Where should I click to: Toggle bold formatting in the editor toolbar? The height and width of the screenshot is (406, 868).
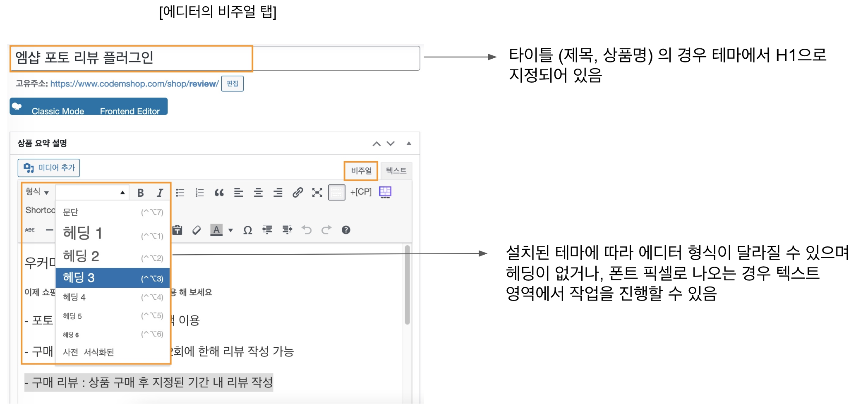(141, 193)
